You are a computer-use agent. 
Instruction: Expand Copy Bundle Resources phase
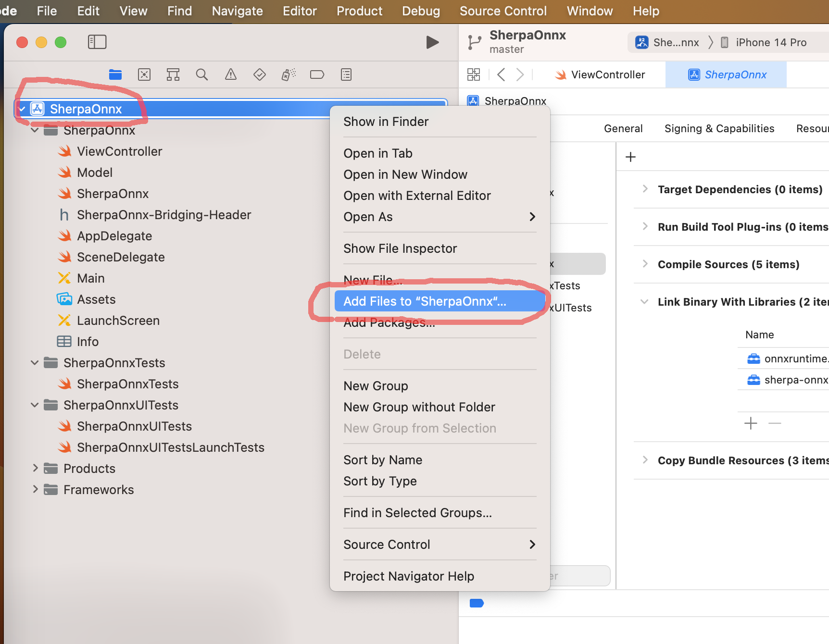[645, 460]
